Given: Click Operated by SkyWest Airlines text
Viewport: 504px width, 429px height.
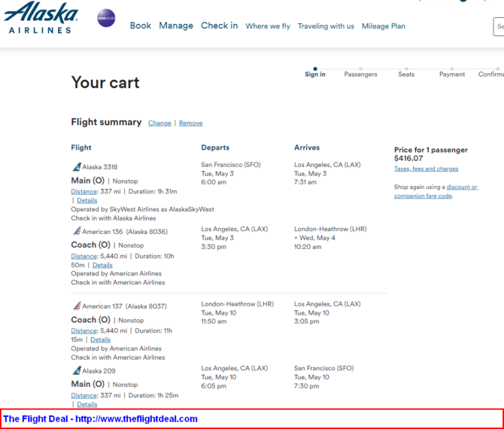Looking at the screenshot, I should (142, 209).
